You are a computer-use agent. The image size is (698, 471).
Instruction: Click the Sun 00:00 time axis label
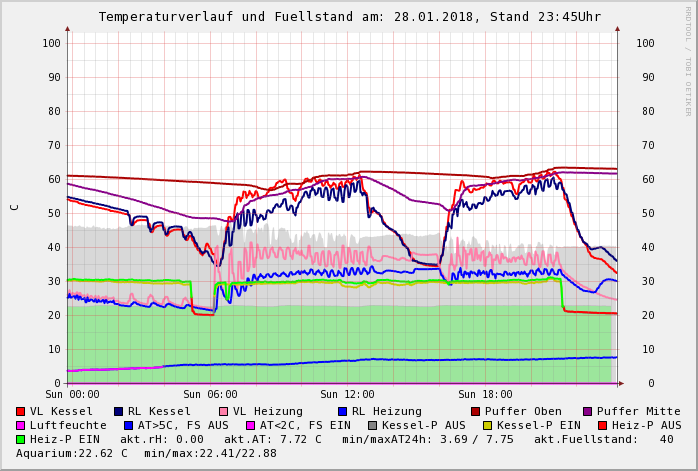click(x=72, y=395)
